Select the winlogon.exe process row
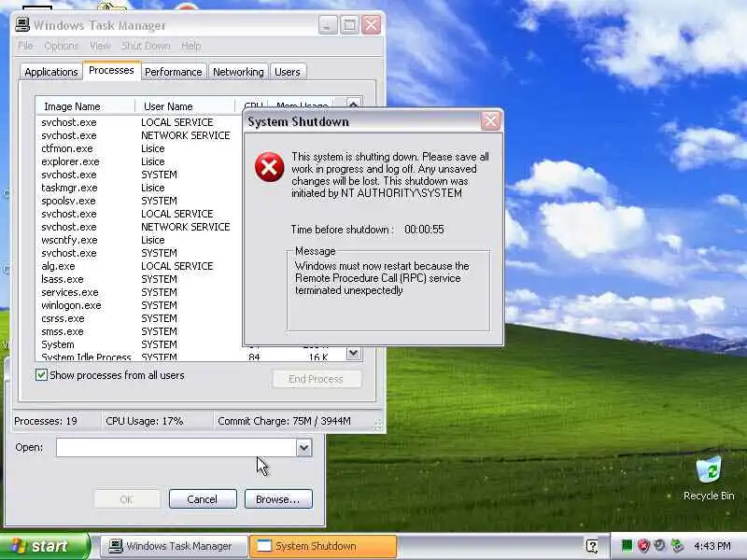 point(138,305)
